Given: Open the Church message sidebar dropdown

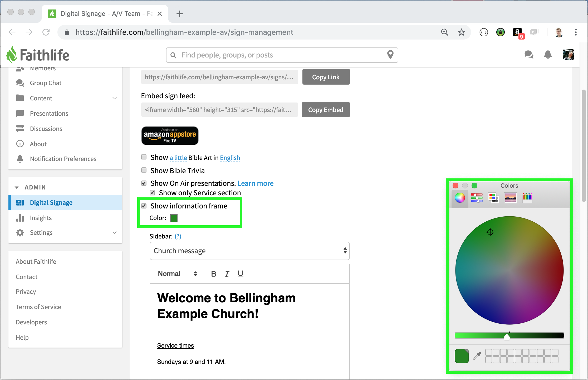Looking at the screenshot, I should click(249, 251).
